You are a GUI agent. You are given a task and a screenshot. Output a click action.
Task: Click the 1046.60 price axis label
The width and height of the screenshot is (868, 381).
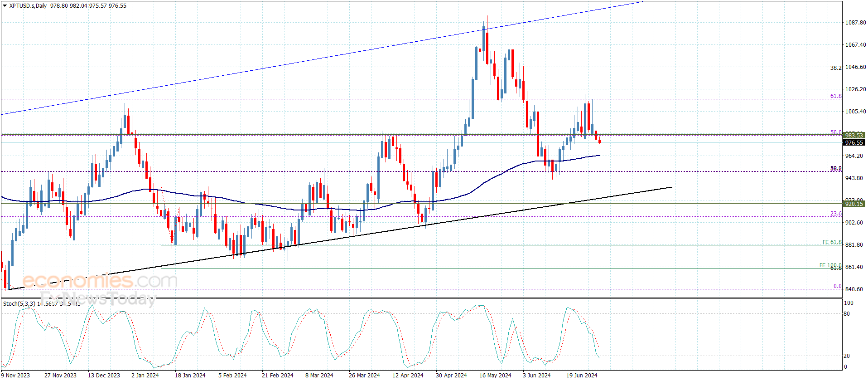tap(855, 67)
